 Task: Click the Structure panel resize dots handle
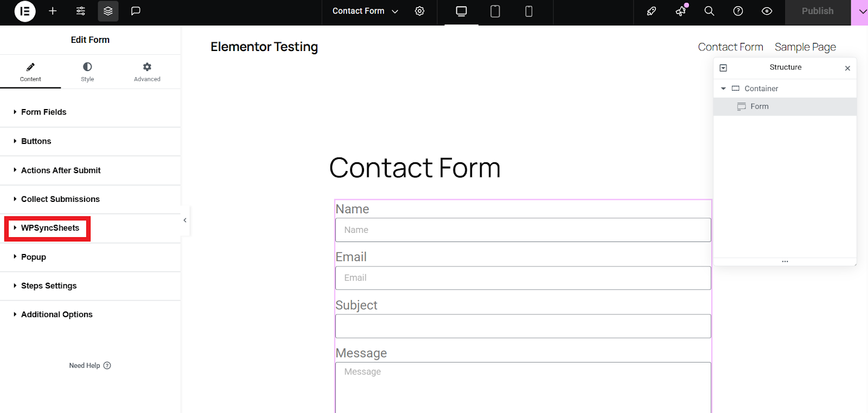[785, 262]
